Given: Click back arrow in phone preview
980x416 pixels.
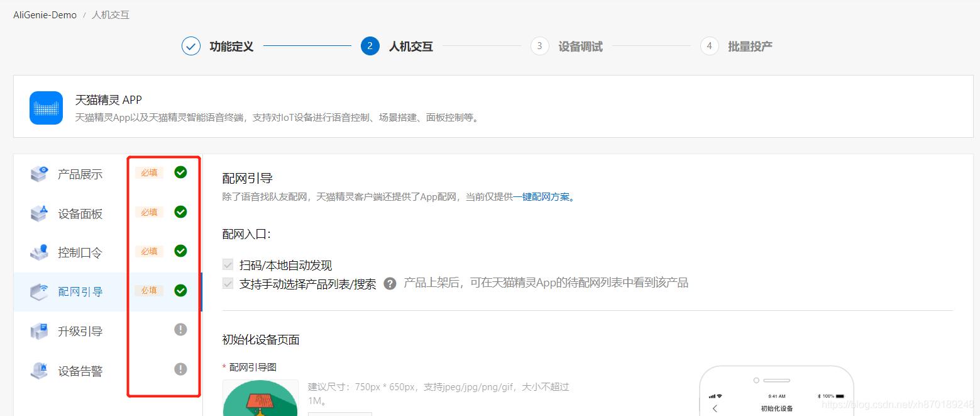Looking at the screenshot, I should pyautogui.click(x=715, y=408).
